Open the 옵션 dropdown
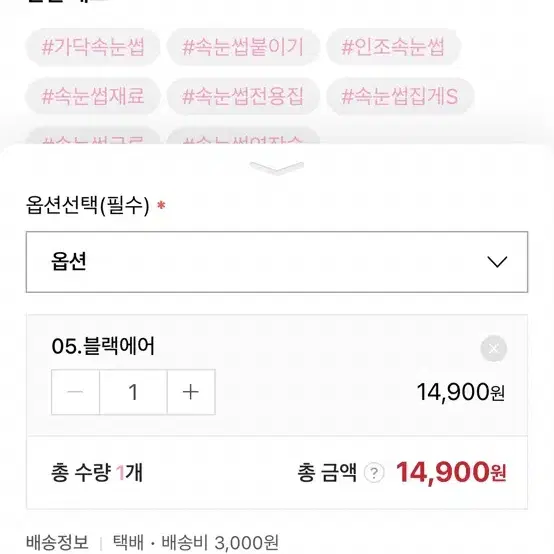 click(277, 262)
